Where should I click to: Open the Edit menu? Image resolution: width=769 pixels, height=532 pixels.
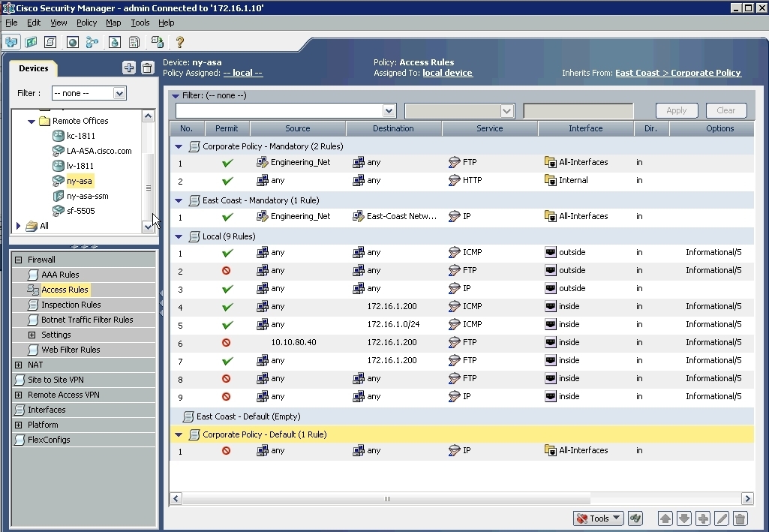(33, 23)
